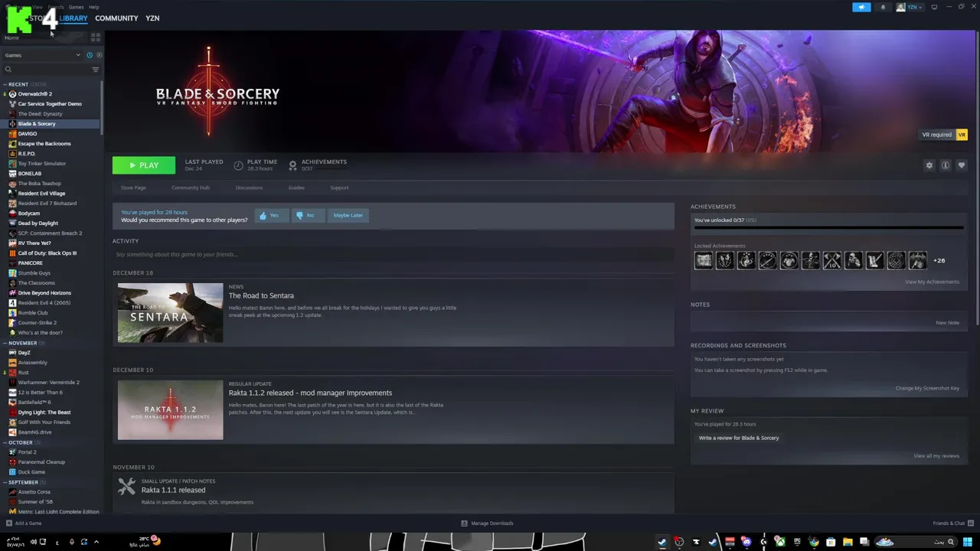The width and height of the screenshot is (980, 551).
Task: Add Blade & Sorcery to favorites heart
Action: tap(962, 165)
